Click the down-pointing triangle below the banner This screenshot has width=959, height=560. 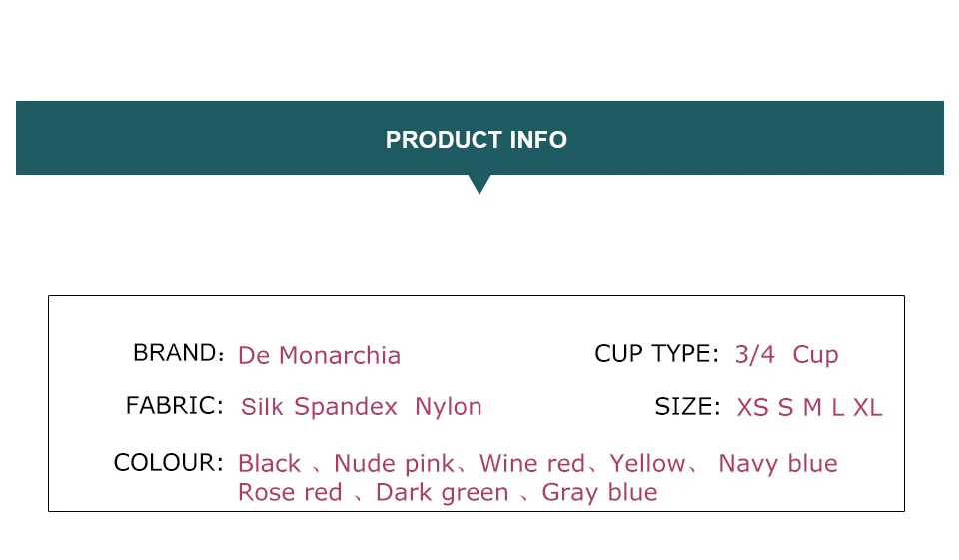pyautogui.click(x=479, y=184)
